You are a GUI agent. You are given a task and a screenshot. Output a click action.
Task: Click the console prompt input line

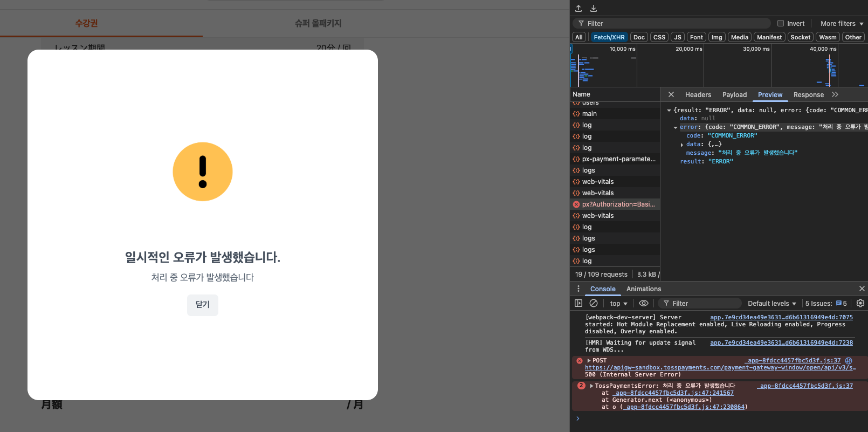[722, 419]
